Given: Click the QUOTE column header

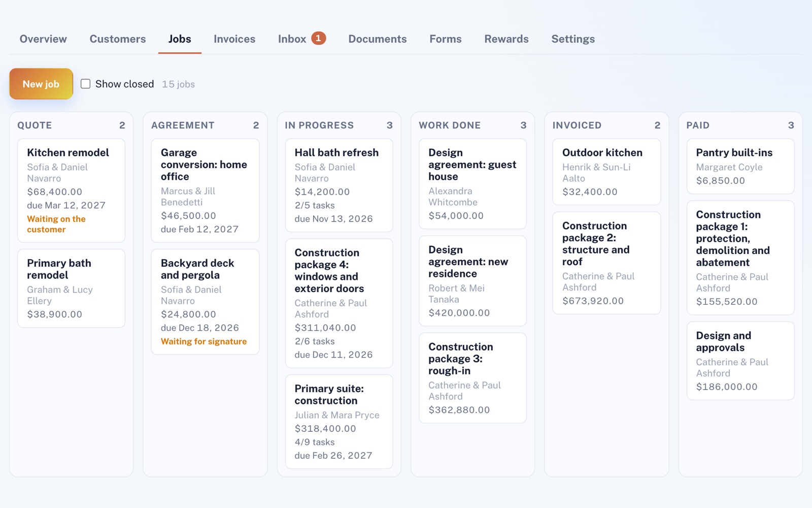Looking at the screenshot, I should [35, 125].
